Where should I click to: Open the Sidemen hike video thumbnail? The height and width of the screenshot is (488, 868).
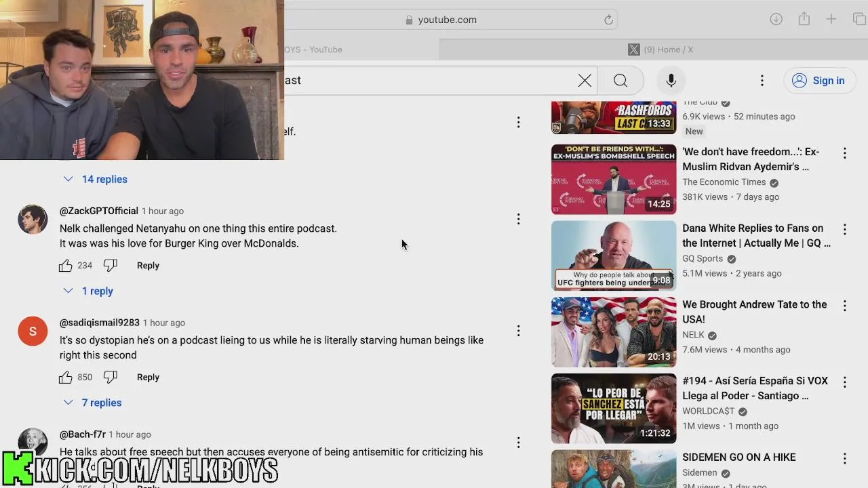click(614, 469)
